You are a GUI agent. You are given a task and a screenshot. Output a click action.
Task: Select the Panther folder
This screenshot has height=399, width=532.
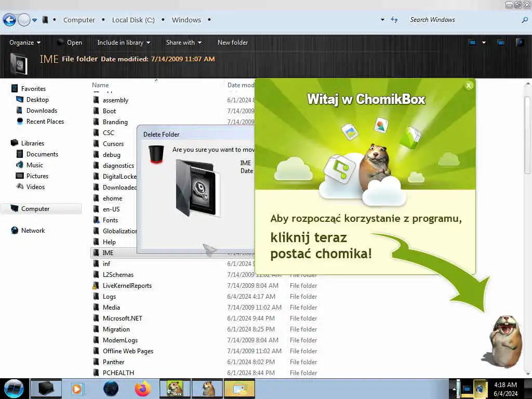113,362
